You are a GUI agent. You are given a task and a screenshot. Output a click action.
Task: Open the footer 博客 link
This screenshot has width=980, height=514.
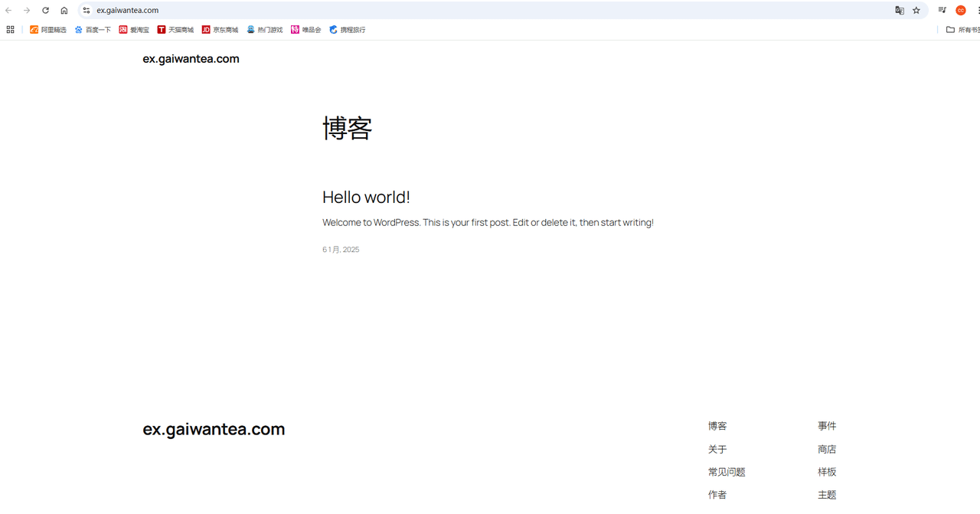(x=717, y=426)
